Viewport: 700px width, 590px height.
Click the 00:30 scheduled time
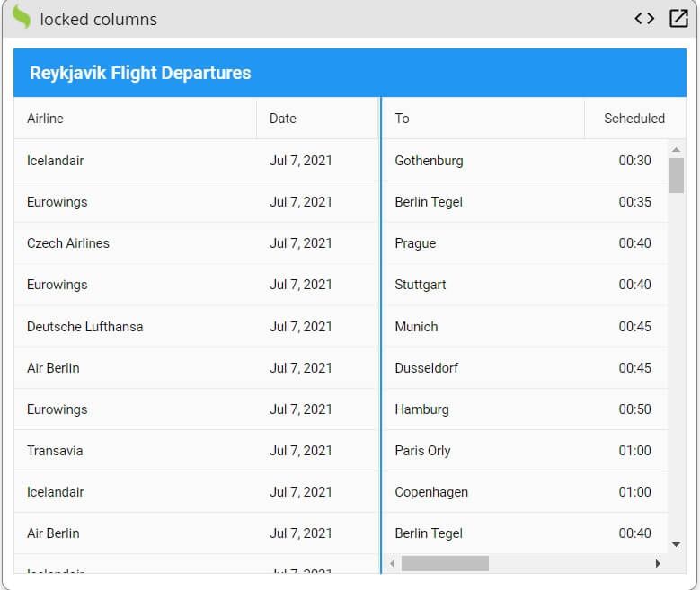(634, 160)
